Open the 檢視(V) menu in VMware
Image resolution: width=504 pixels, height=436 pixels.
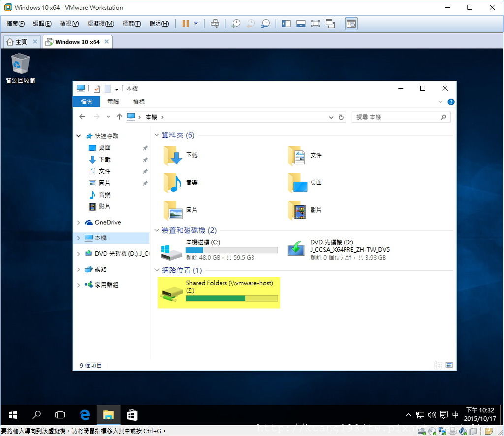(69, 24)
